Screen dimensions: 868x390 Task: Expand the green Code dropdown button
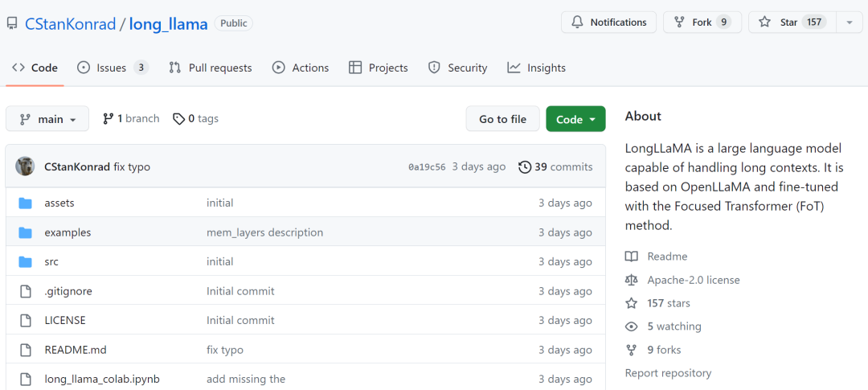[575, 119]
